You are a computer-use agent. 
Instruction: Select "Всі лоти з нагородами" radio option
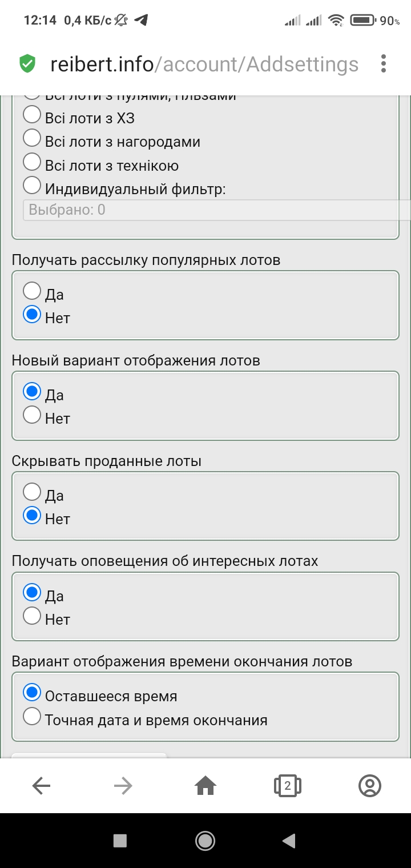[32, 138]
